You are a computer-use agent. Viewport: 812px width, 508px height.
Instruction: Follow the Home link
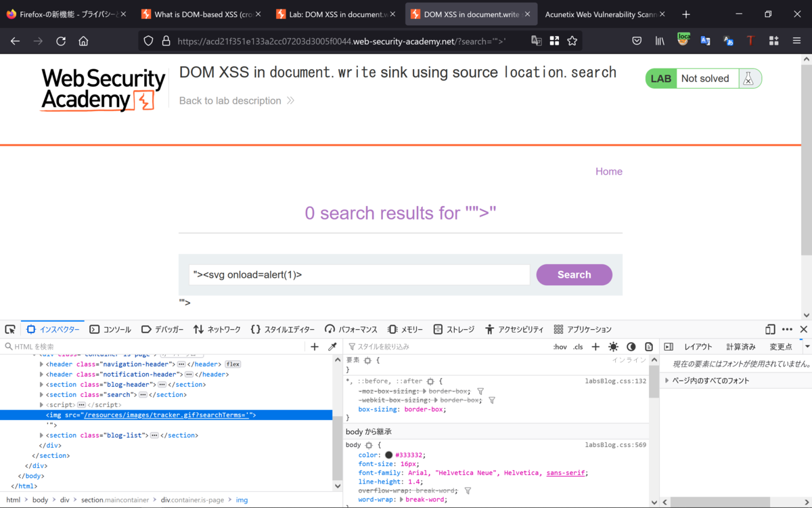pyautogui.click(x=609, y=171)
